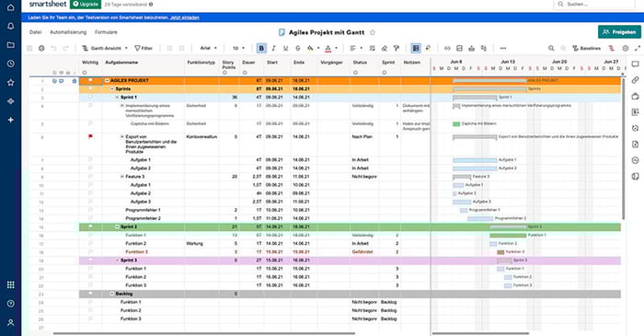
Task: Toggle bold formatting button
Action: point(261,48)
